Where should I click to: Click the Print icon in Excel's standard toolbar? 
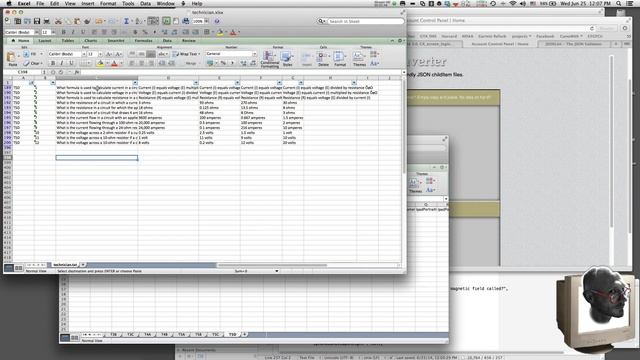coord(47,21)
